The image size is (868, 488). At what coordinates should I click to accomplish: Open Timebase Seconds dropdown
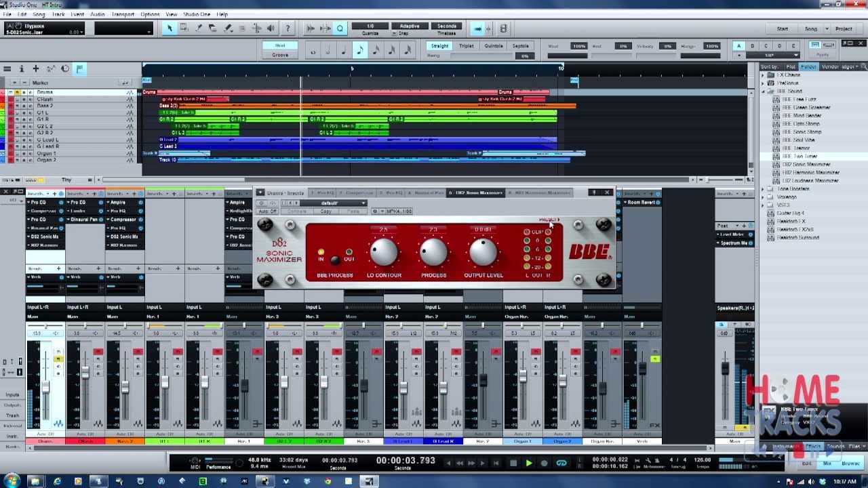click(x=447, y=26)
